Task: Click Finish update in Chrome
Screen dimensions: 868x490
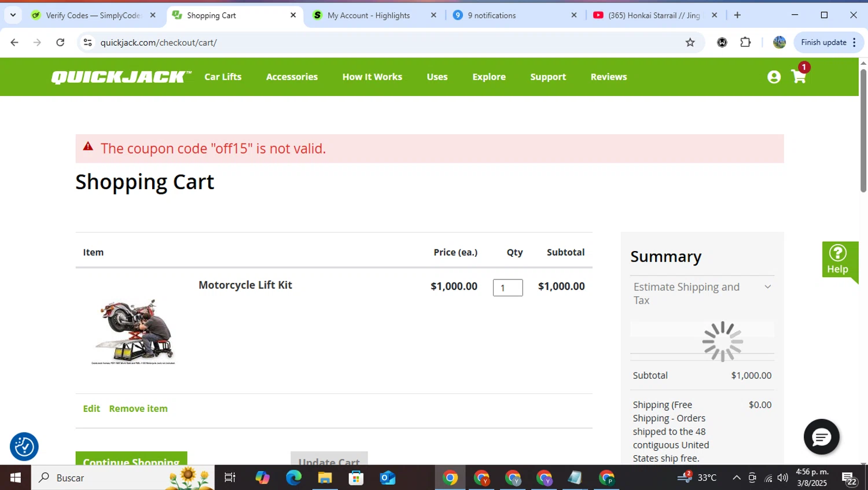Action: click(829, 42)
